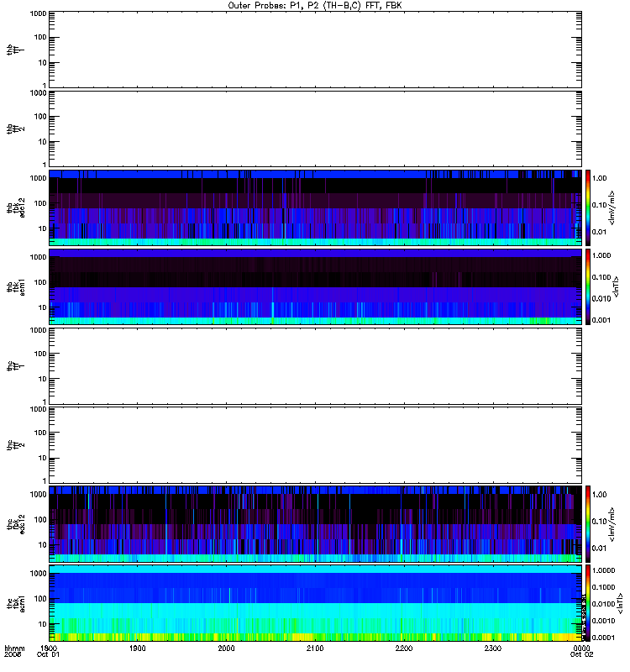Click the '2300' time axis label
The image size is (630, 672).
[x=493, y=648]
